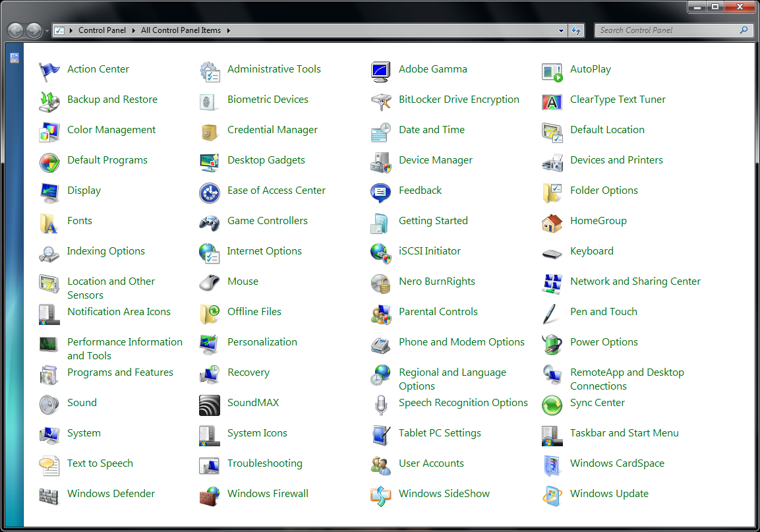
Task: Click the Back navigation button
Action: click(x=16, y=30)
